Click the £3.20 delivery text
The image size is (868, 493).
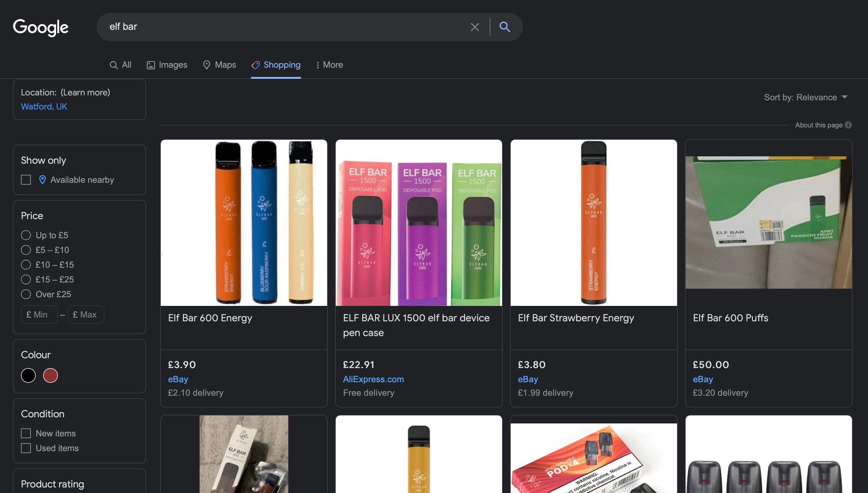pyautogui.click(x=720, y=393)
